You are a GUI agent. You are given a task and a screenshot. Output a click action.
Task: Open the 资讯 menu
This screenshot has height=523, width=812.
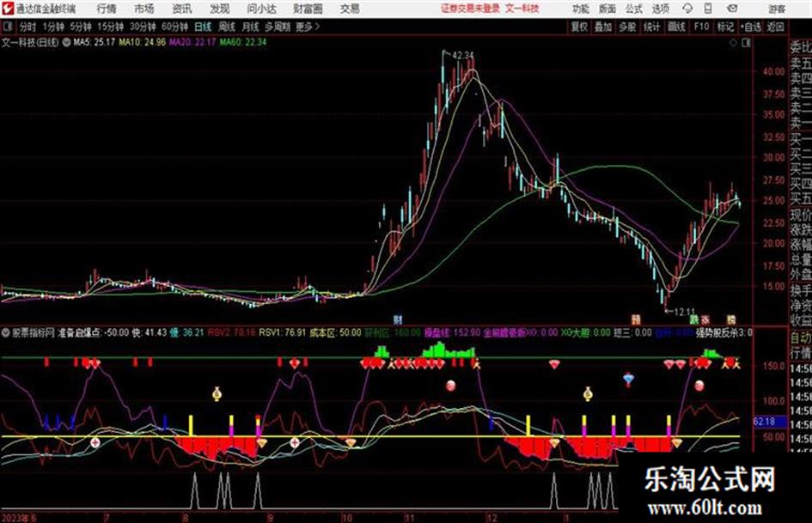(x=182, y=9)
